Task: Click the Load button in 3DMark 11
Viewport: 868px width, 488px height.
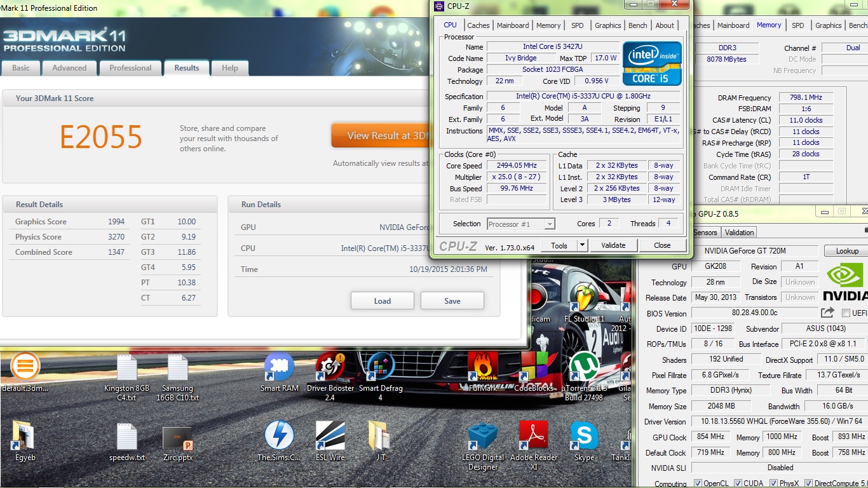Action: [x=383, y=301]
